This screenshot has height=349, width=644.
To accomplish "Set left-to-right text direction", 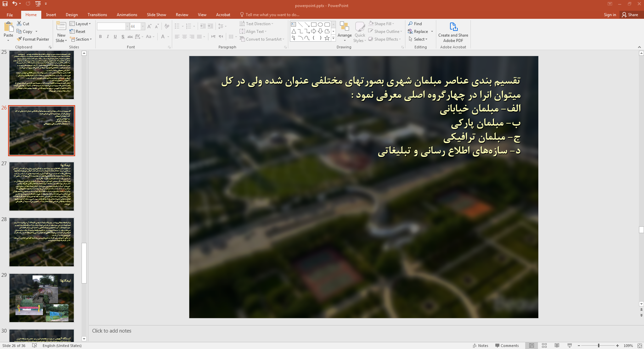I will (213, 37).
